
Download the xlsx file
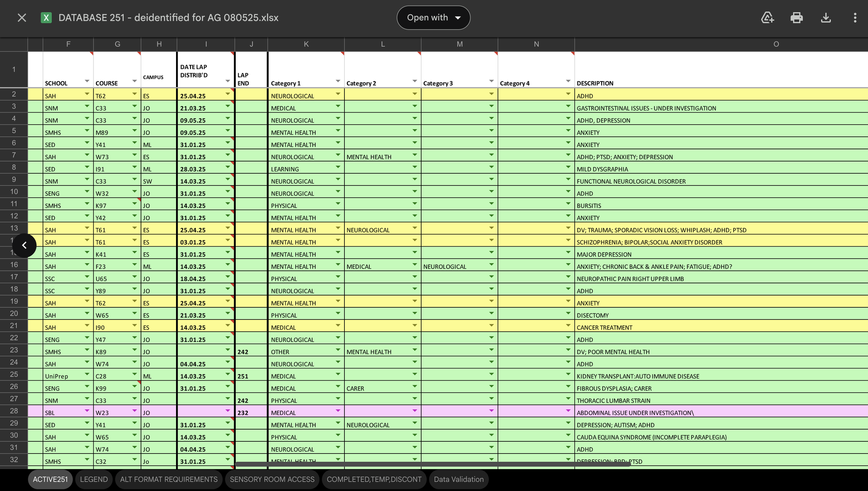coord(826,18)
